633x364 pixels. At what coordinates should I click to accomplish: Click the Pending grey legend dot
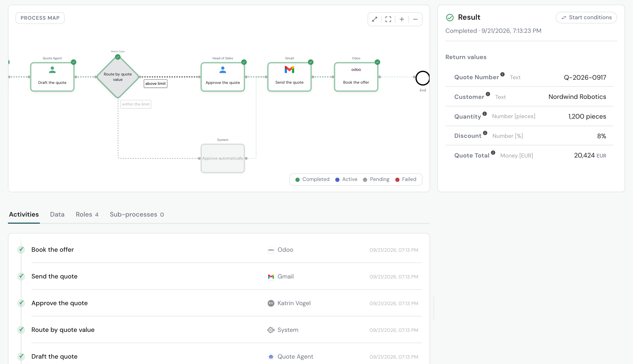(x=365, y=180)
